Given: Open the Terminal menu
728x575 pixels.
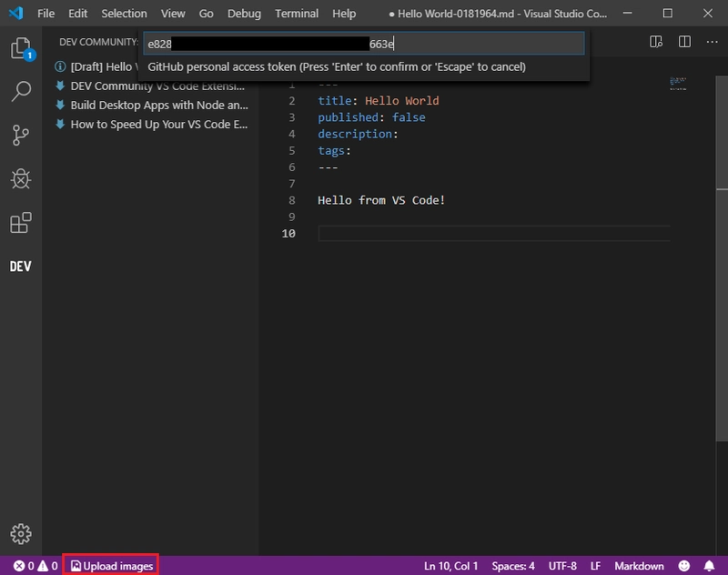Looking at the screenshot, I should click(297, 14).
